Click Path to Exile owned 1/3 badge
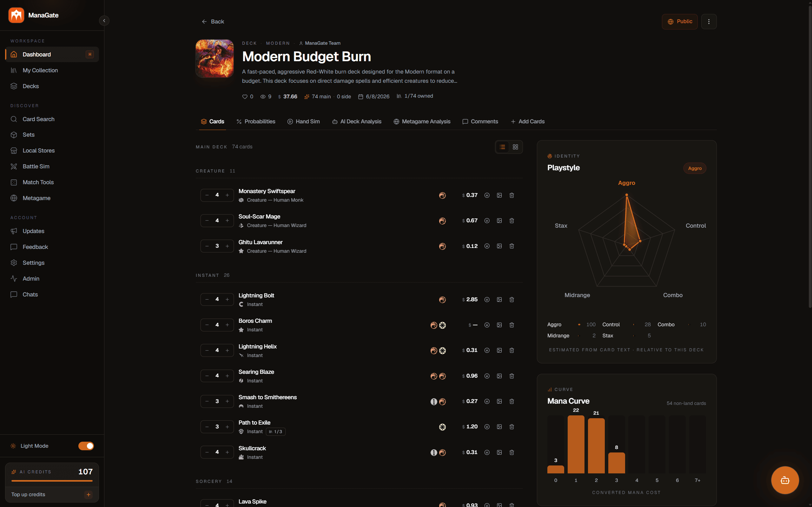Image resolution: width=812 pixels, height=507 pixels. click(x=275, y=432)
